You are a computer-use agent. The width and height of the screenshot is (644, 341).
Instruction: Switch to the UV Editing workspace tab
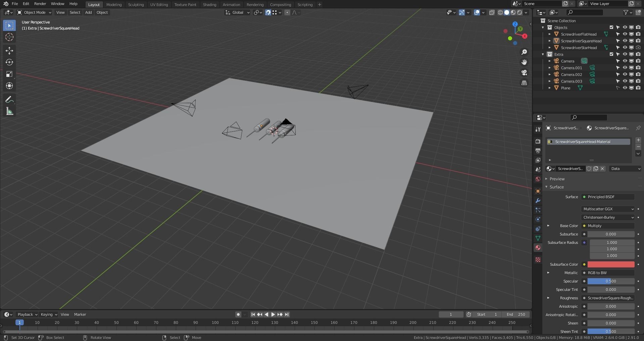point(159,4)
